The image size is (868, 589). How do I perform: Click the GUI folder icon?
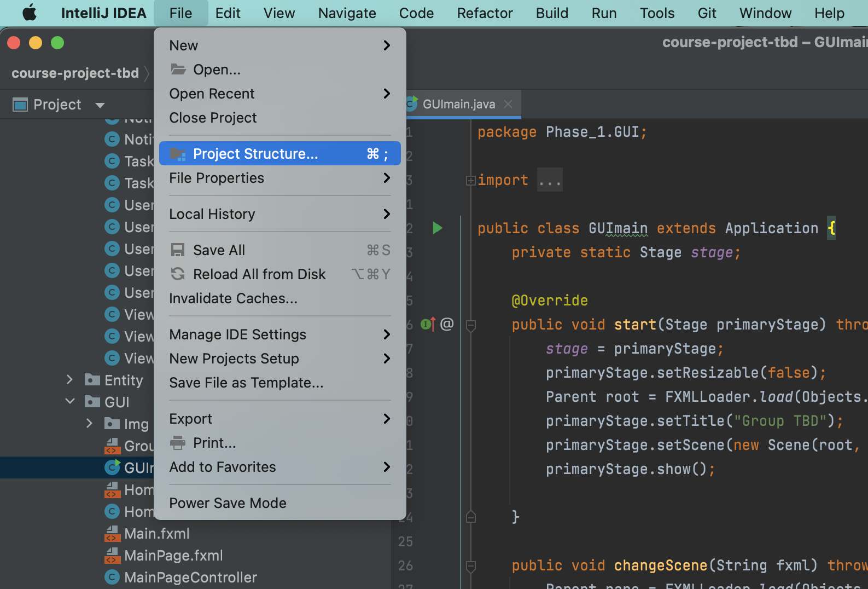click(92, 402)
